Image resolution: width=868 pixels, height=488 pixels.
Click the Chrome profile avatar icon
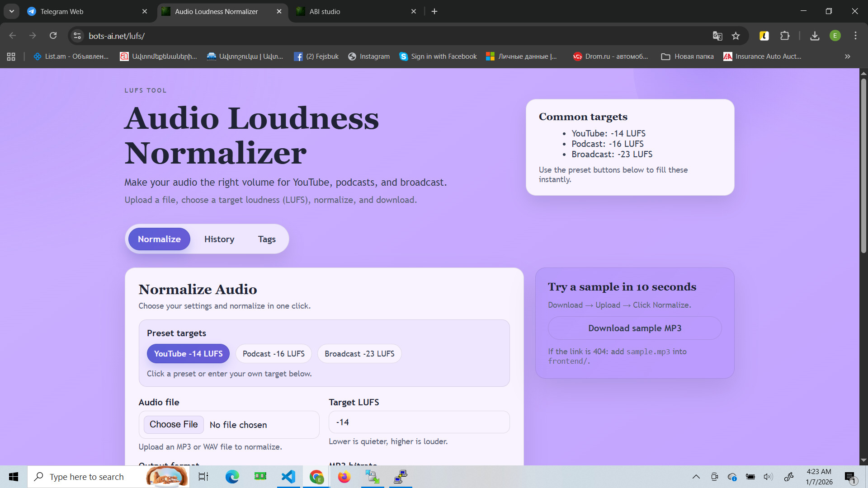[835, 36]
